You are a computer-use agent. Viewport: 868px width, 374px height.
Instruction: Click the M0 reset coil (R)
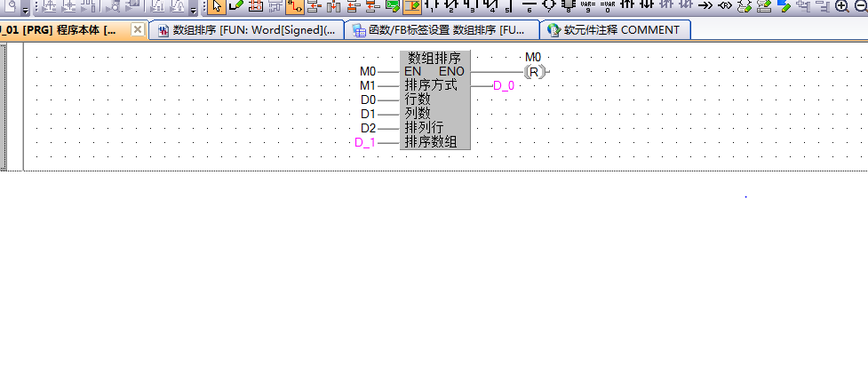pos(533,71)
